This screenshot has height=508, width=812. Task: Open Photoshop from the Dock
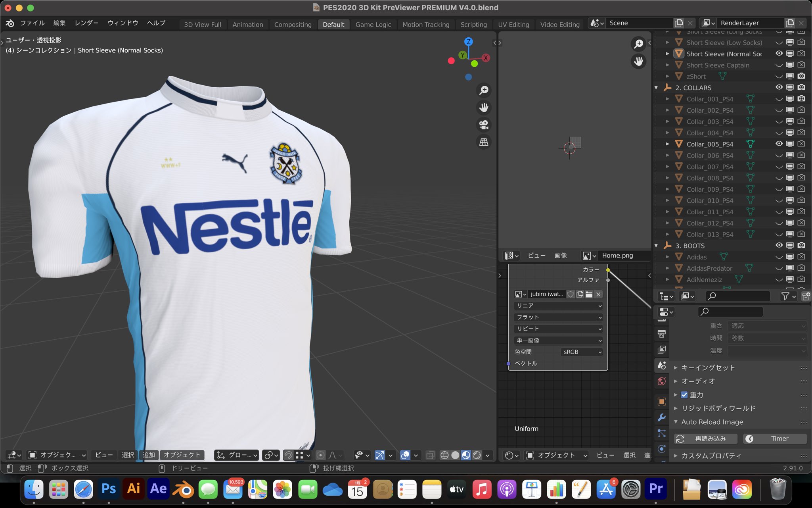(109, 489)
